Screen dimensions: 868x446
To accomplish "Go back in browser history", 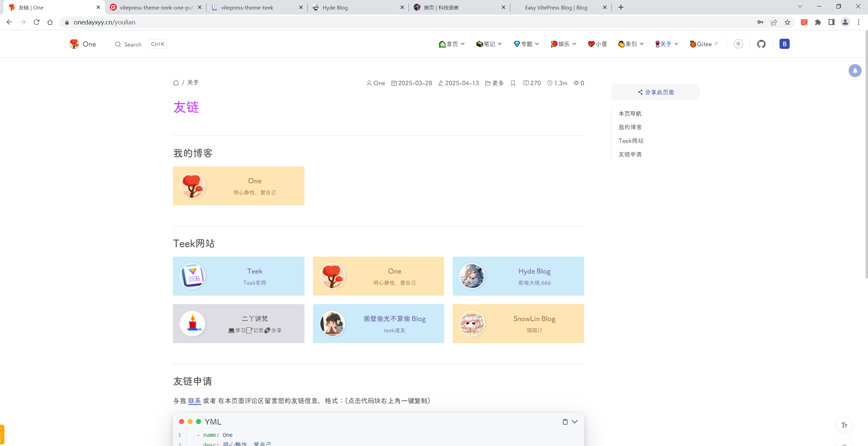I will tap(9, 22).
